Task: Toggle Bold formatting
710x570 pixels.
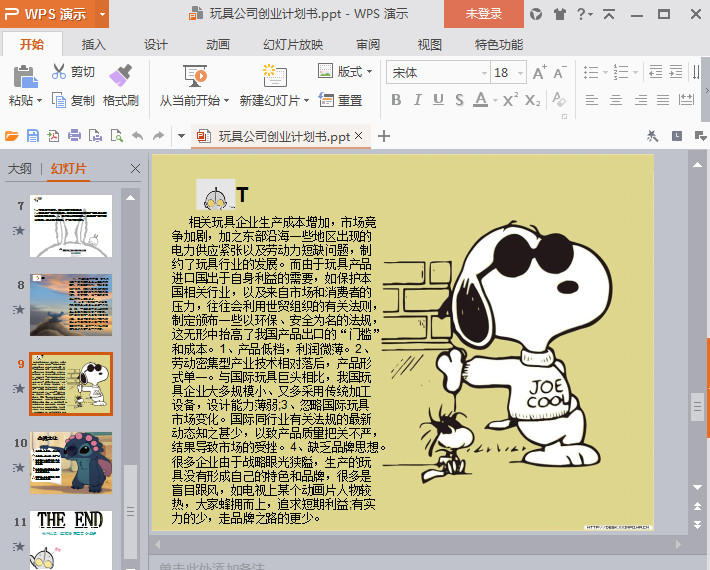Action: point(396,100)
